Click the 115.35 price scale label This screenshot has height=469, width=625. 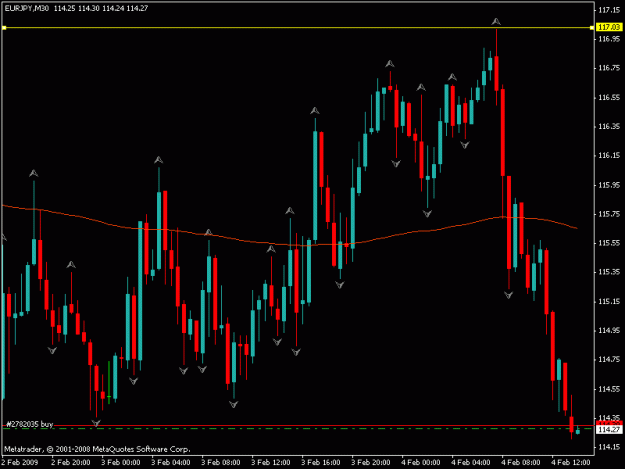click(609, 272)
